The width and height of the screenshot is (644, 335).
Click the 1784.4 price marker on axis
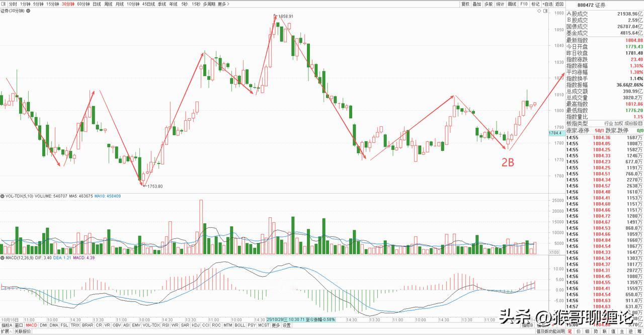(x=556, y=133)
